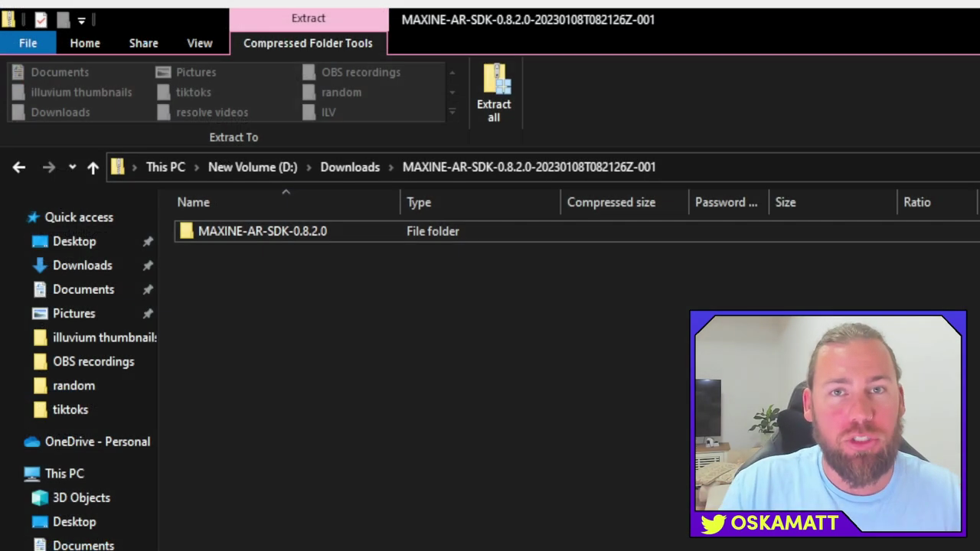Open pinned Pictures in Quick access
Screen dimensions: 980x551
point(73,314)
